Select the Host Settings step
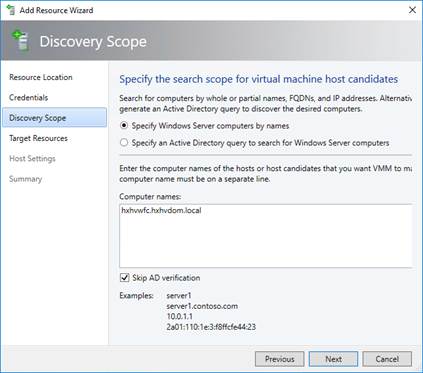Viewport: 423px width, 373px height. 32,158
